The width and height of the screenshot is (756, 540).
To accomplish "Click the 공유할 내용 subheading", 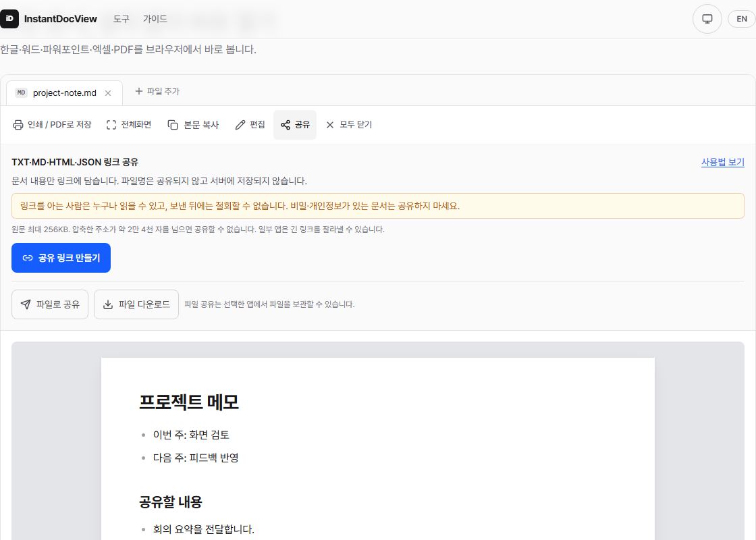I will pyautogui.click(x=170, y=502).
